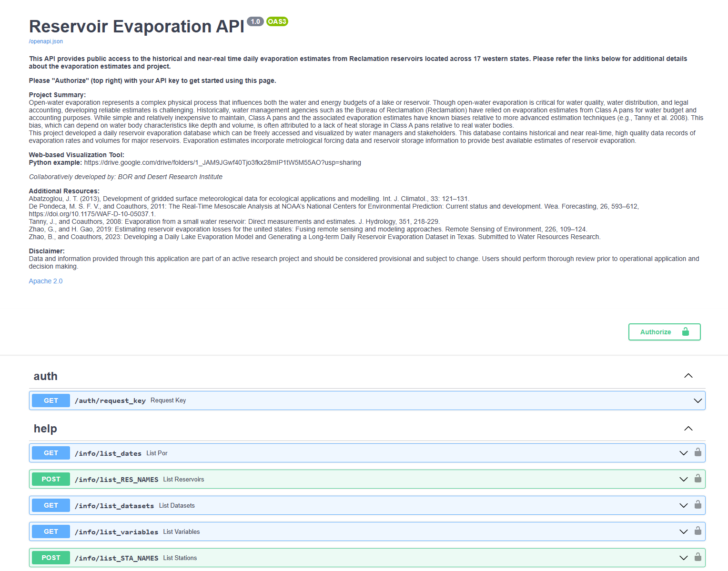Select the help section heading

pos(45,429)
